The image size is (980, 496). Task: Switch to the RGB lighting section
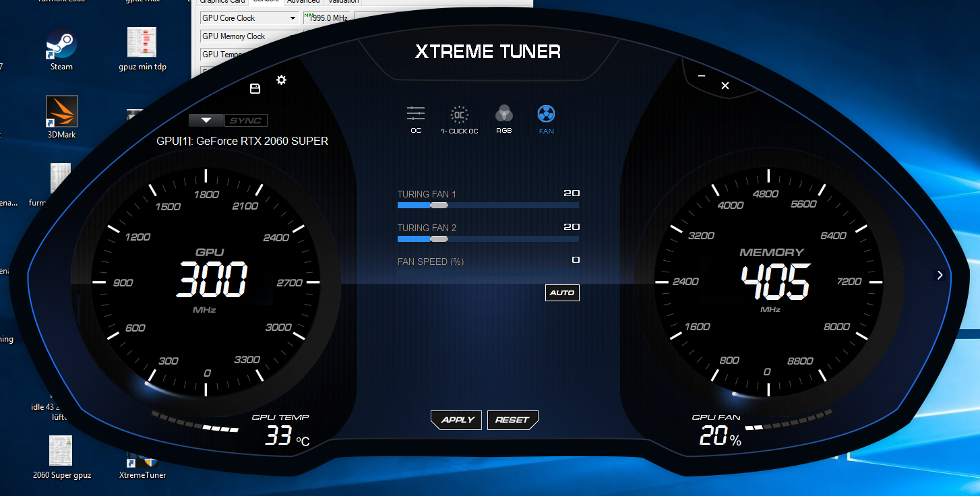(x=504, y=119)
